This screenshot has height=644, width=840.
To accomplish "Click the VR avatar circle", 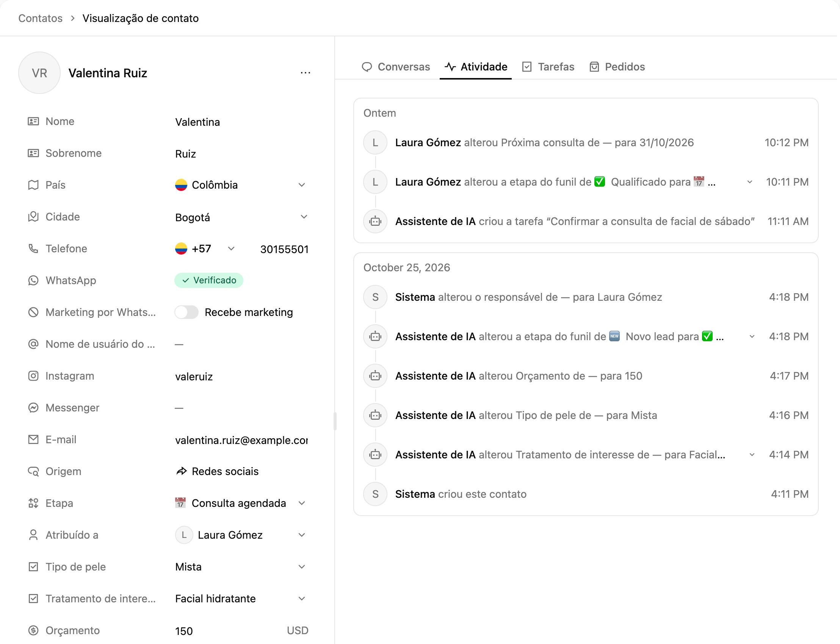I will click(x=39, y=73).
